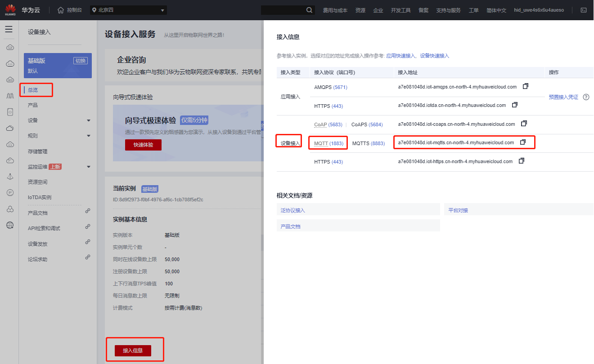Click the sidebar device-with-cloud rectangle icon

click(9, 112)
